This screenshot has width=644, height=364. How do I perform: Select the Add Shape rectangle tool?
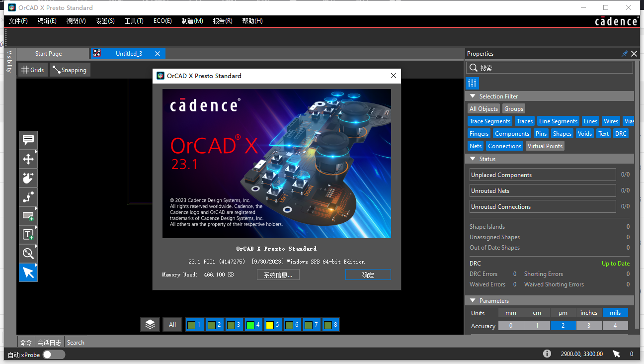coord(28,216)
